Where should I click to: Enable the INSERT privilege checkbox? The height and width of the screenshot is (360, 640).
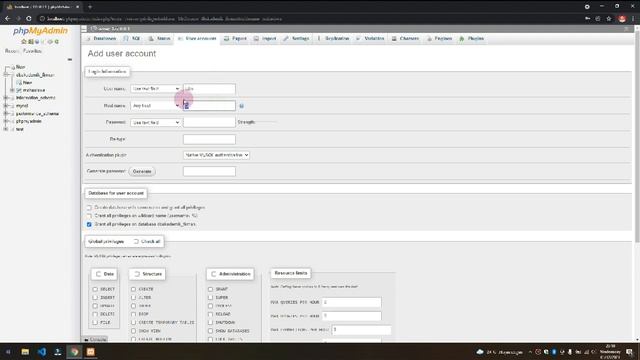(95, 298)
